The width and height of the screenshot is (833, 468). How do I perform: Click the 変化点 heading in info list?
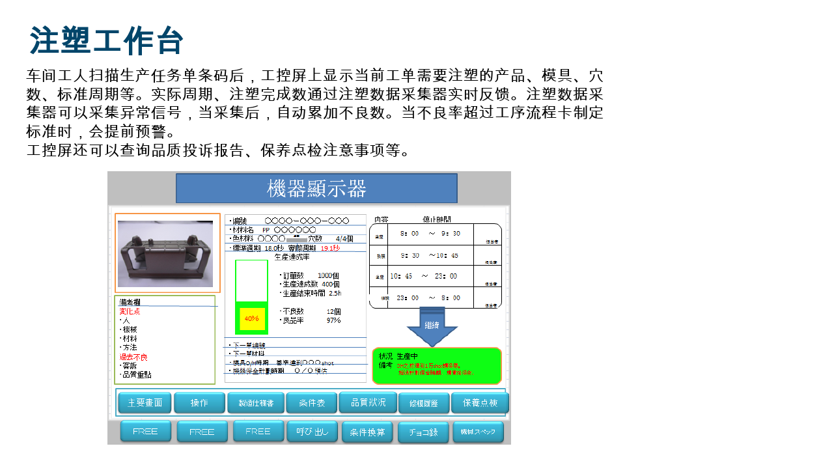pyautogui.click(x=129, y=312)
